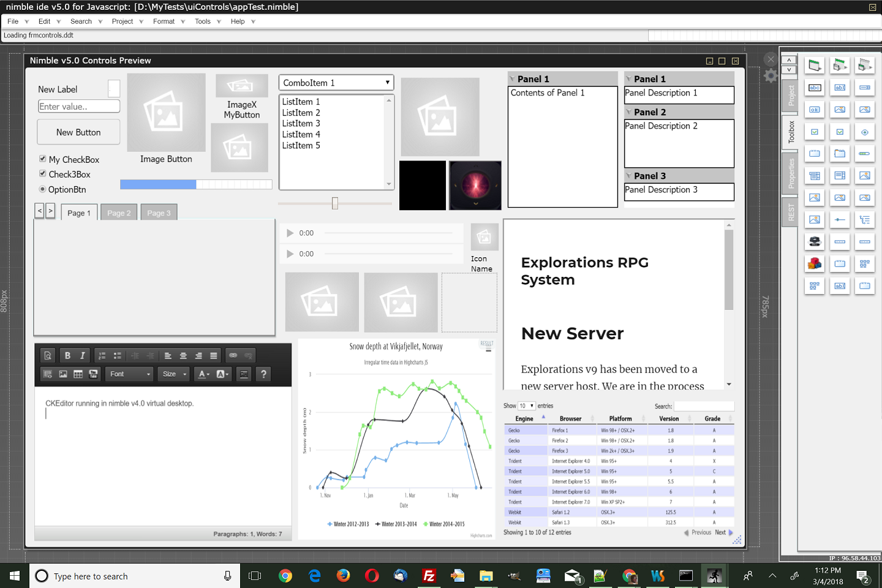Image resolution: width=882 pixels, height=588 pixels.
Task: Toggle the Winter 2012-2013 series in chart legend
Action: click(348, 524)
